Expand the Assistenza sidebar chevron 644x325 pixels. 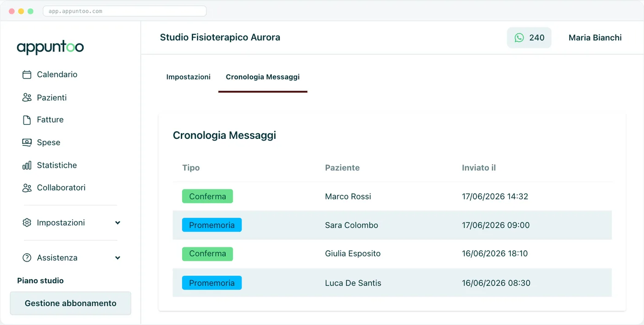[x=118, y=258]
